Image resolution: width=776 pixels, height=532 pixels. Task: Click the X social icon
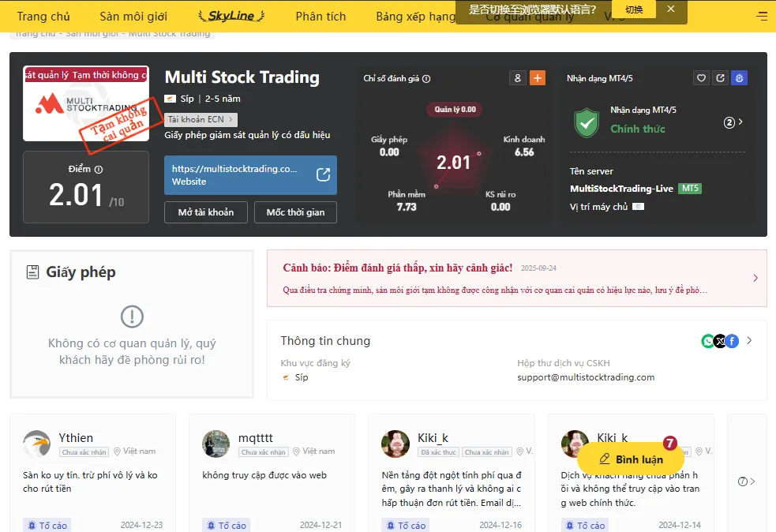tap(721, 341)
